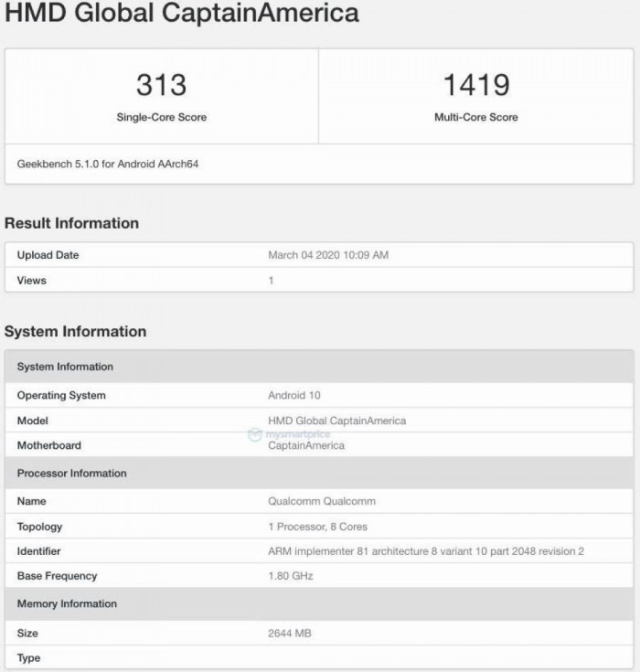Select the Android 10 operating system value
Screen dimensions: 640x672
pos(294,396)
